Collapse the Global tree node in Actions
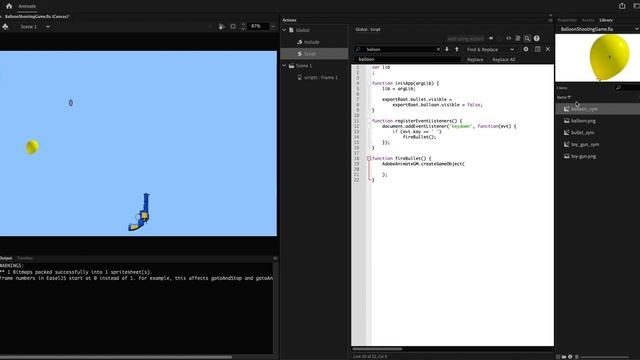Screen dimensions: 640x360 tap(284, 30)
